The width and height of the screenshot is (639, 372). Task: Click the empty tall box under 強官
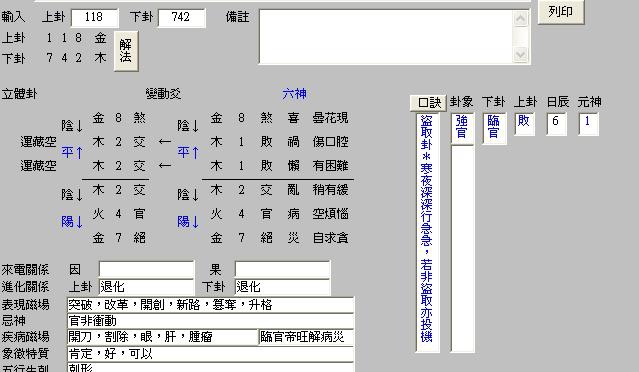coord(462,249)
